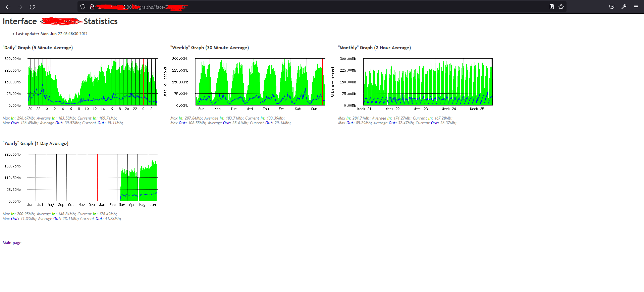The image size is (644, 292).
Task: Click the Last update timestamp text
Action: pyautogui.click(x=52, y=34)
